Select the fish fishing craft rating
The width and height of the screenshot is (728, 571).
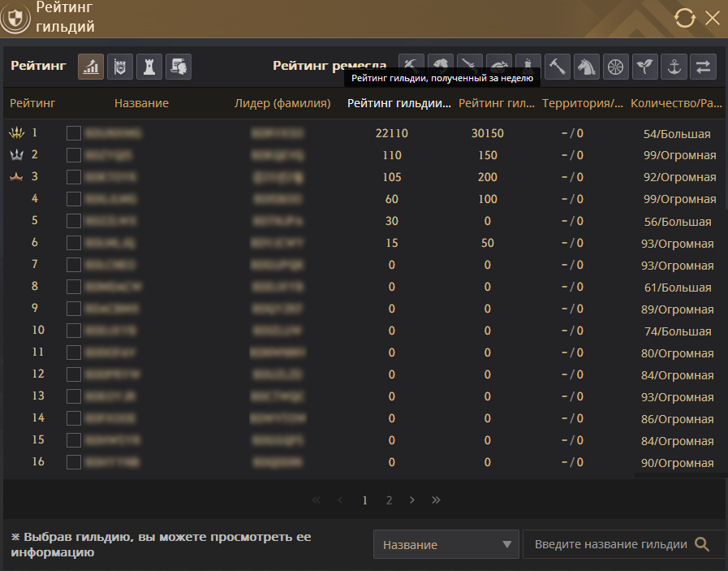(441, 62)
